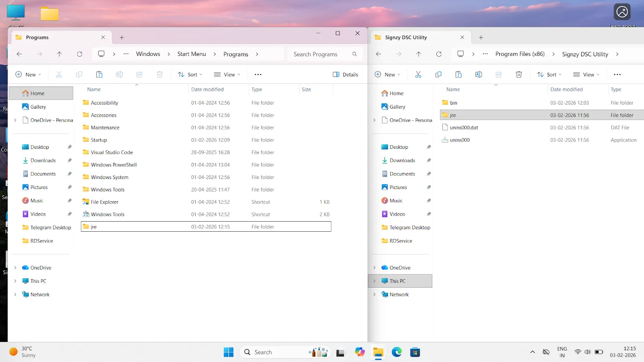Open Gallery in Signzy DSC Utility navigation pane

[397, 107]
